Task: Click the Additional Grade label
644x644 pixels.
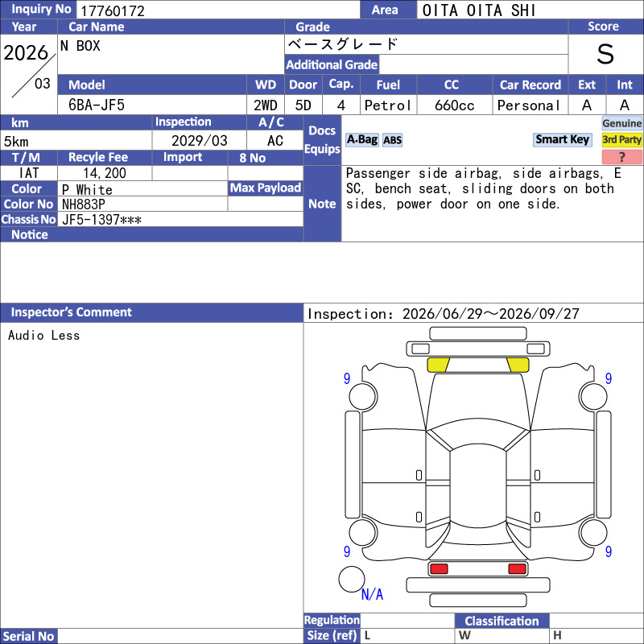Action: coord(332,64)
